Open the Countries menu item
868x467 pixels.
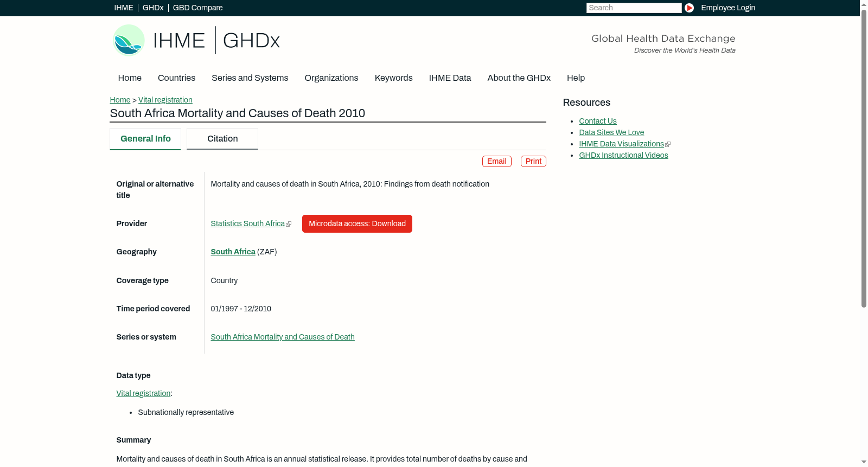tap(176, 78)
